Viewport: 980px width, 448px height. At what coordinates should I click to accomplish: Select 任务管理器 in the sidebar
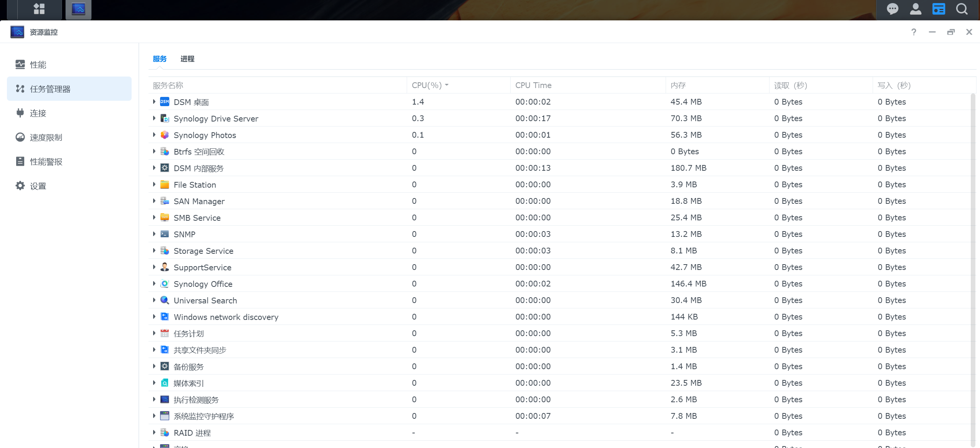[69, 89]
